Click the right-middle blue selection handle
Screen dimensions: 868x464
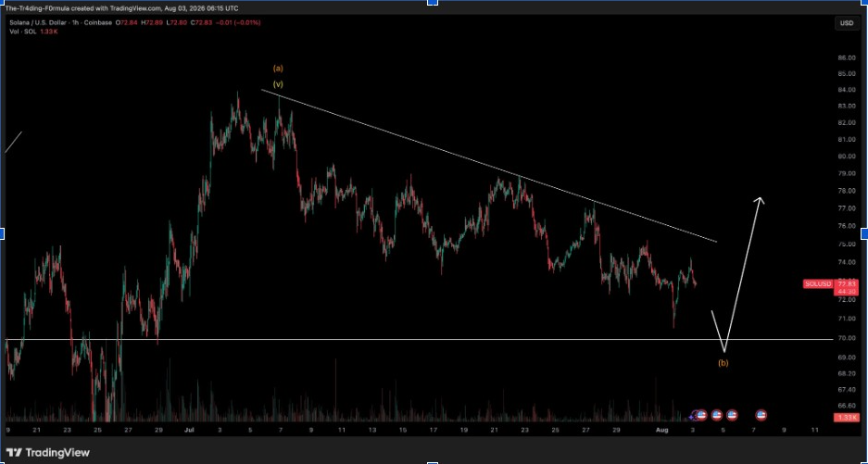(x=865, y=233)
